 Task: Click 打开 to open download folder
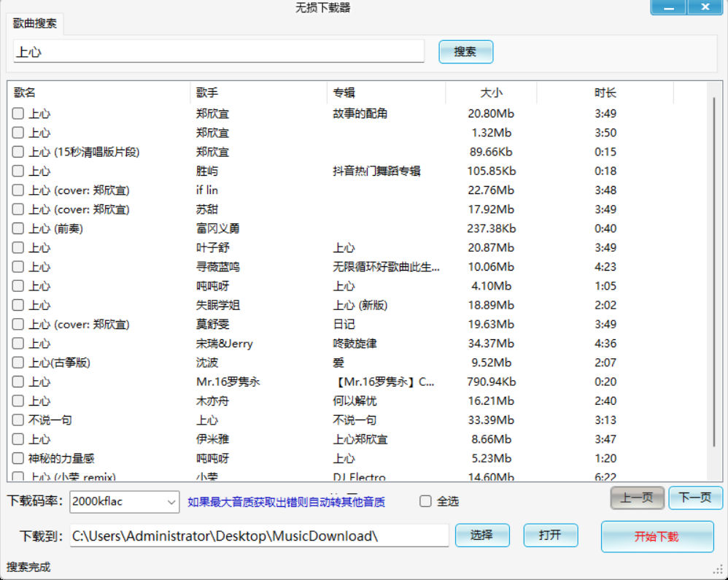(x=550, y=535)
